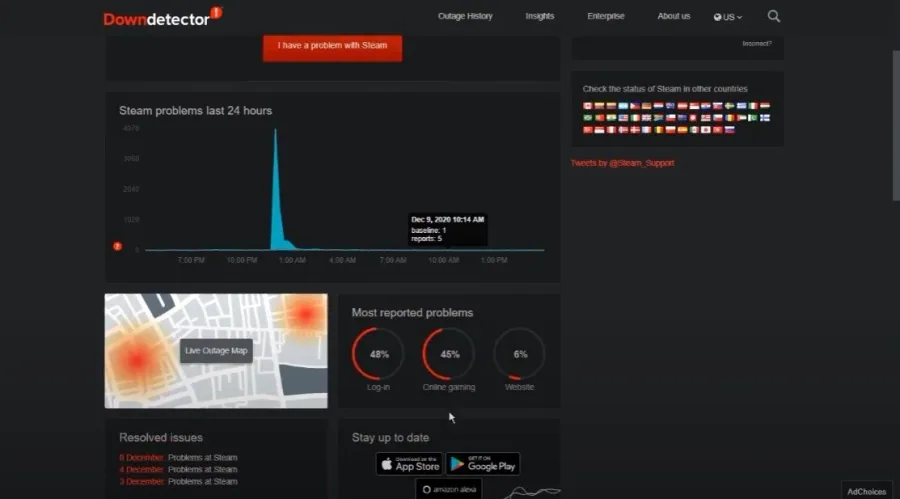Click the 45% Online gaming progress circle
The image size is (900, 499).
449,354
